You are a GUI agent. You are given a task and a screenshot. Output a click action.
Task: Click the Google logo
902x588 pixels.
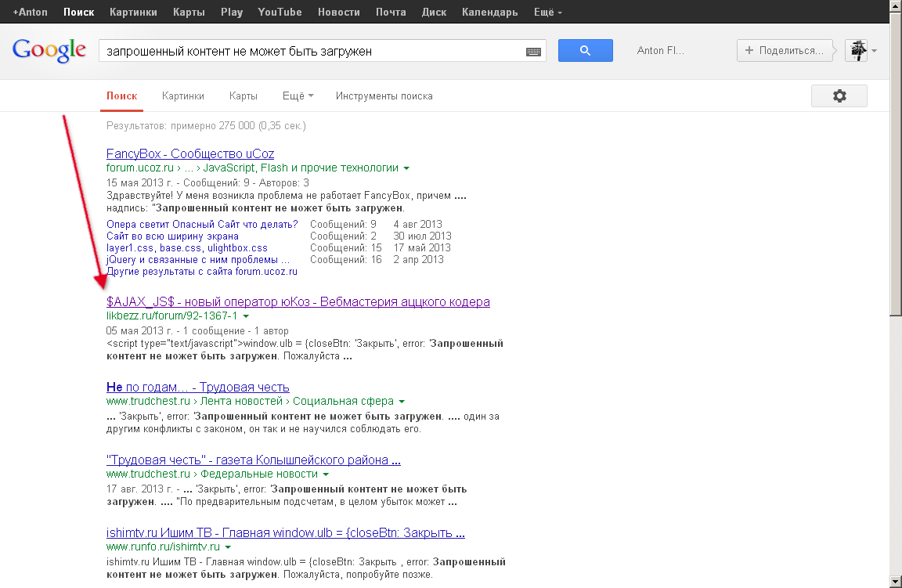49,51
